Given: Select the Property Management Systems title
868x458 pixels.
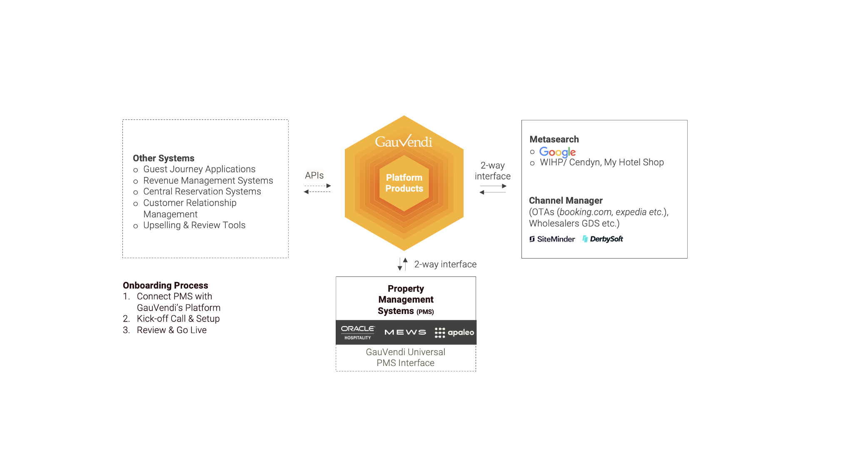Looking at the screenshot, I should 406,300.
